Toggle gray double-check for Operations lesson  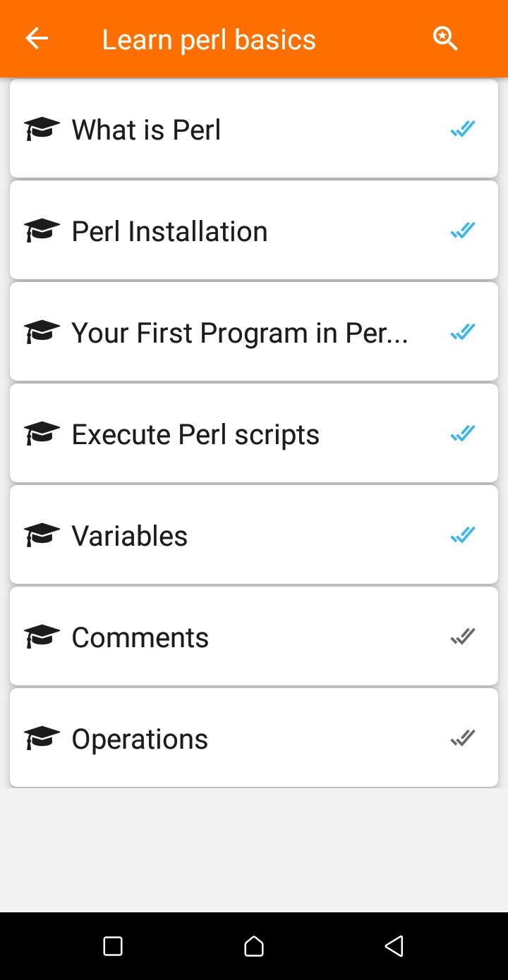[x=463, y=738]
